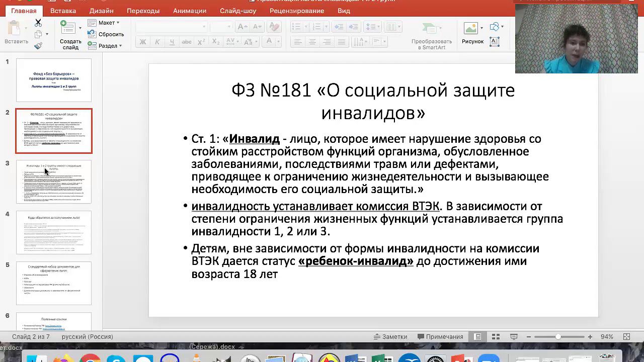Image resolution: width=644 pixels, height=362 pixels.
Task: Switch to the Вид tab
Action: 344,11
